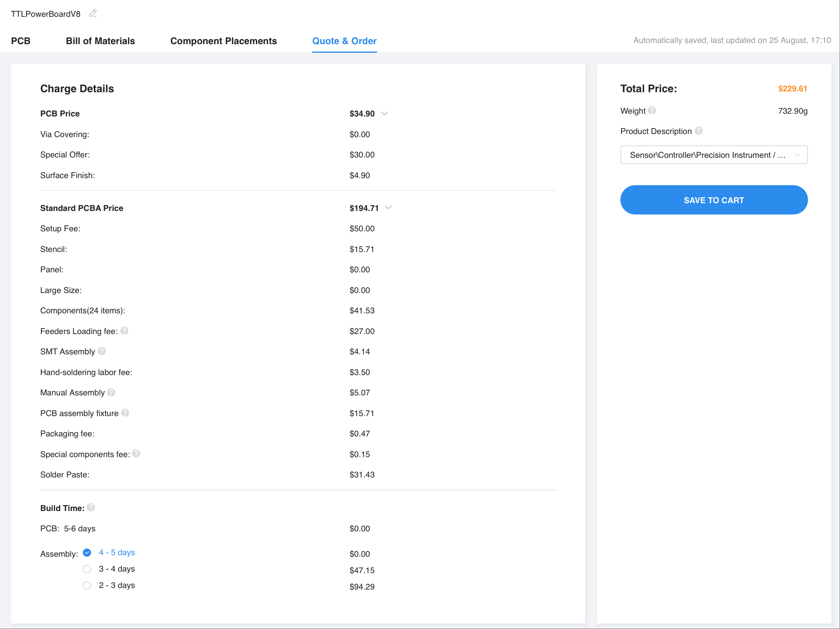Open the Quote & Order tab
Viewport: 840px width, 629px height.
coord(344,41)
